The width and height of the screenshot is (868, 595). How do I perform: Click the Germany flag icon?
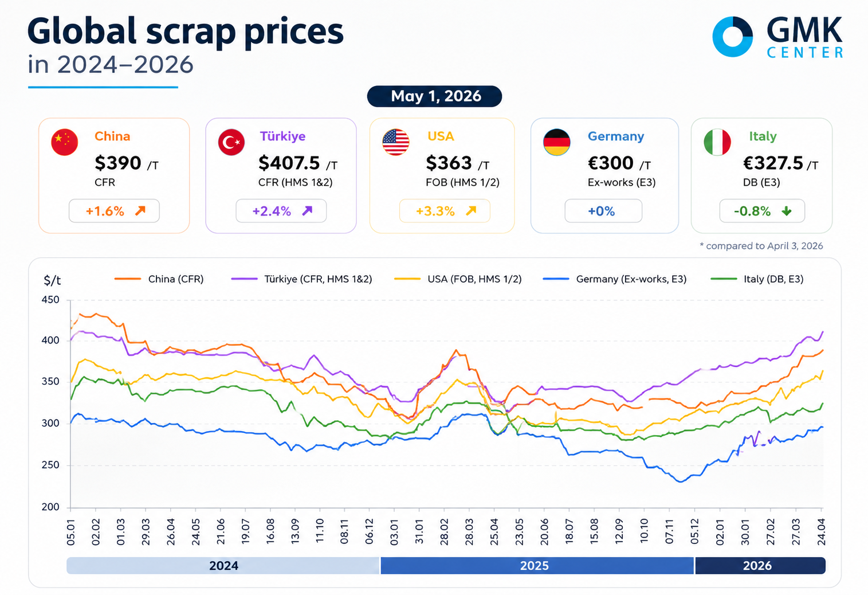tap(557, 142)
